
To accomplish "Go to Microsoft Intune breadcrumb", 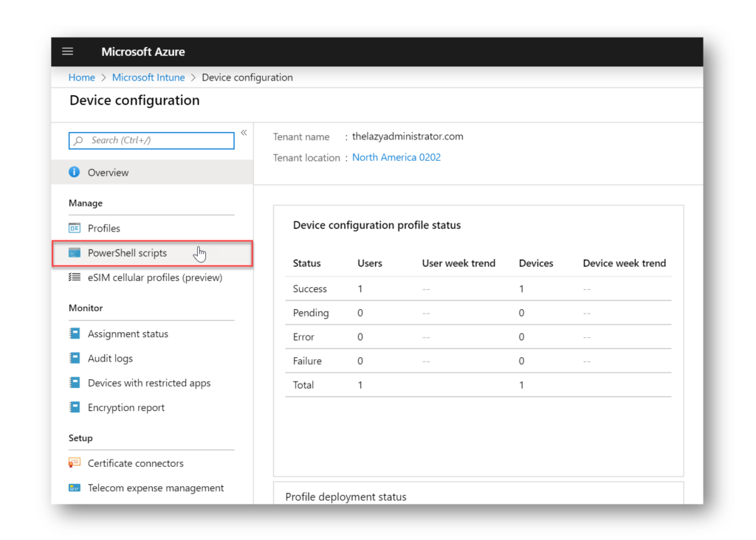I will [148, 77].
